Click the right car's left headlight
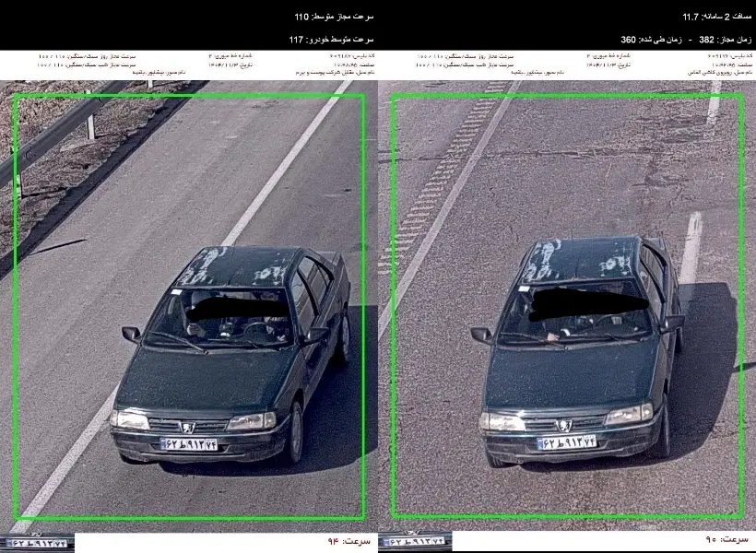Image resolution: width=756 pixels, height=553 pixels. pyautogui.click(x=502, y=423)
